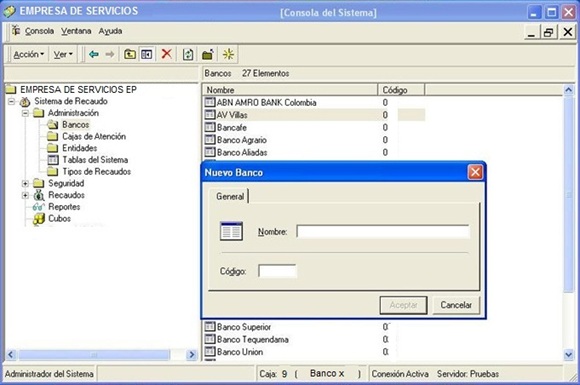Select Tipos de Recaudos folder

pos(97,172)
